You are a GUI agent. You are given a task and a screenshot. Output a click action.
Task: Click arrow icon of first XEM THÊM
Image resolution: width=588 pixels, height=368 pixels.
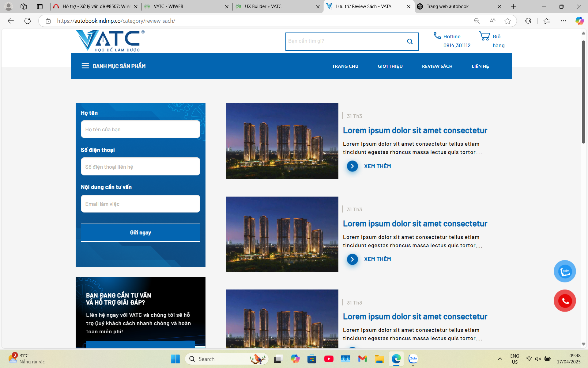(352, 166)
